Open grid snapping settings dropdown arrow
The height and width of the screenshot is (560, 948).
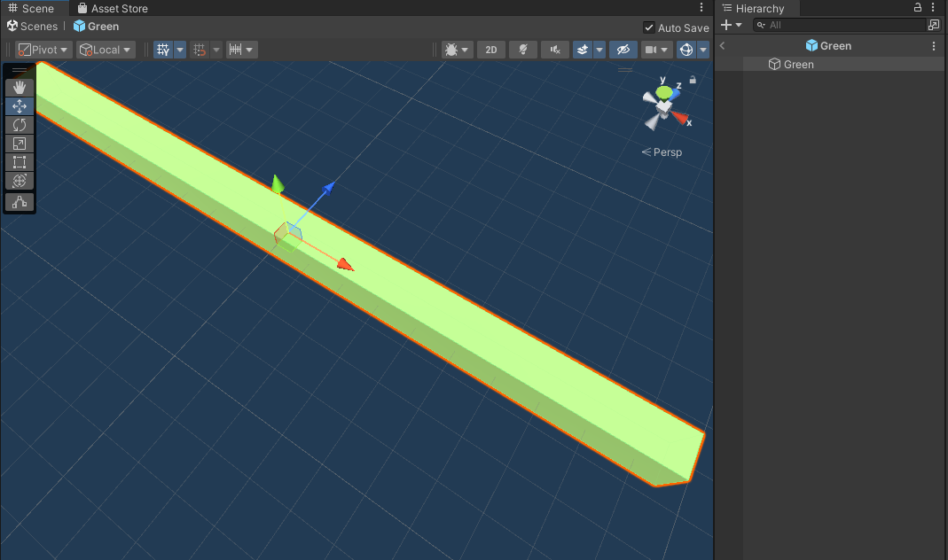point(215,50)
